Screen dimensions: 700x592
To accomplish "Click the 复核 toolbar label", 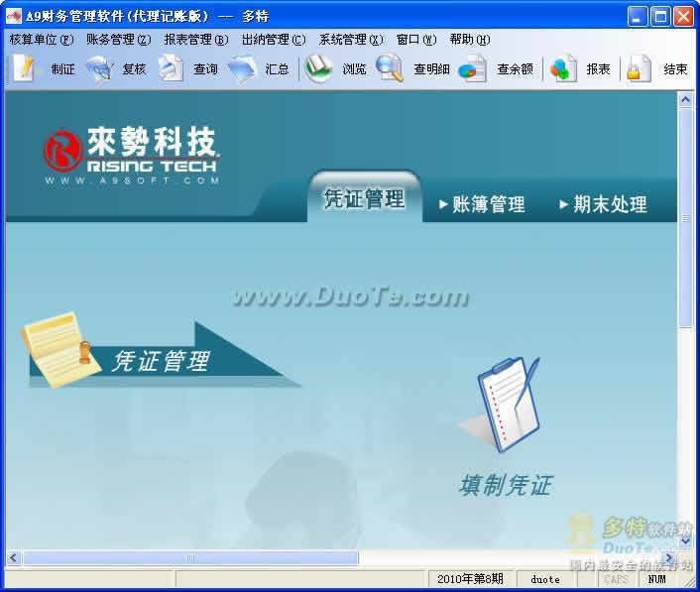I will [135, 69].
